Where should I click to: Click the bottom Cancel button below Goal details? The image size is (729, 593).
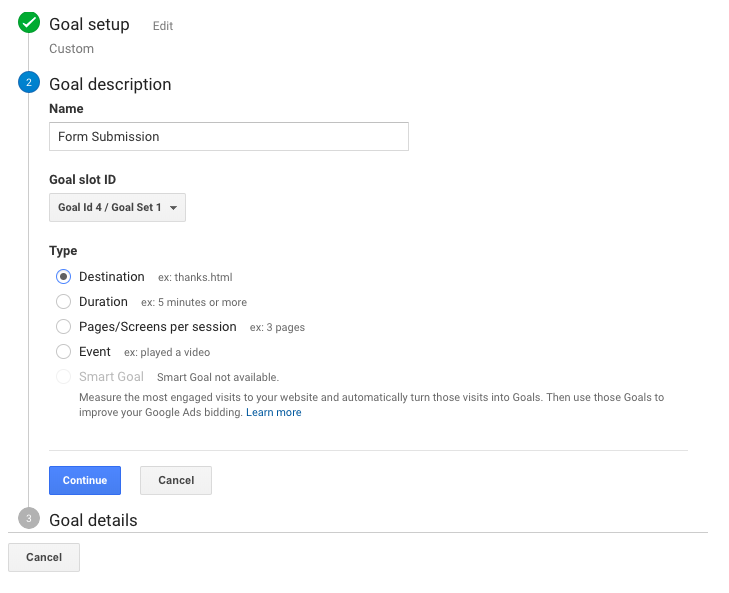(44, 557)
